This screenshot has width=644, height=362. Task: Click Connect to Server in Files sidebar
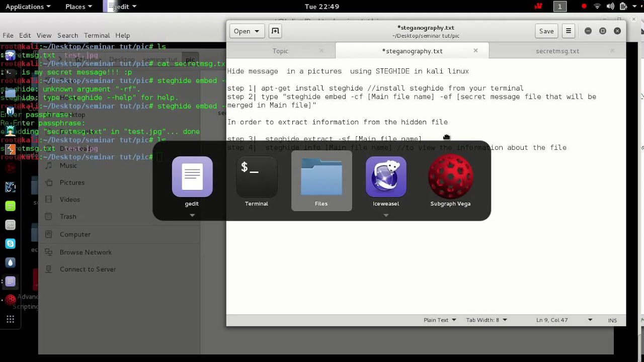pos(88,269)
